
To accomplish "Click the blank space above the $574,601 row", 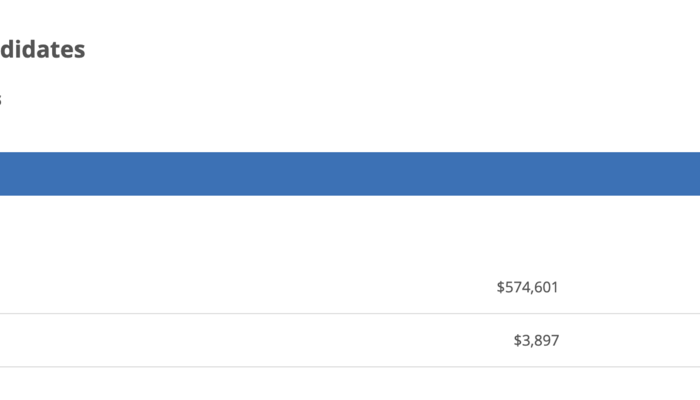I will 350,228.
